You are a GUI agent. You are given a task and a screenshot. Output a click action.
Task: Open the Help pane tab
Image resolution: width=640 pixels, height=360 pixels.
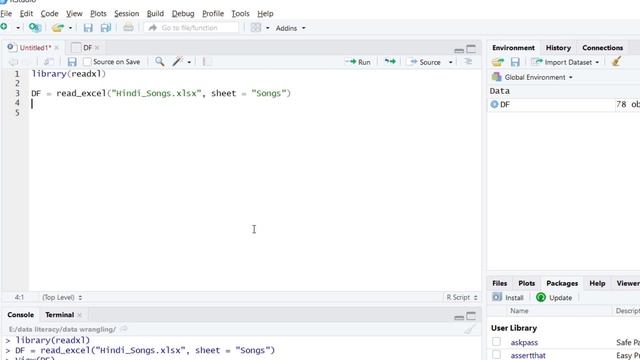(597, 283)
